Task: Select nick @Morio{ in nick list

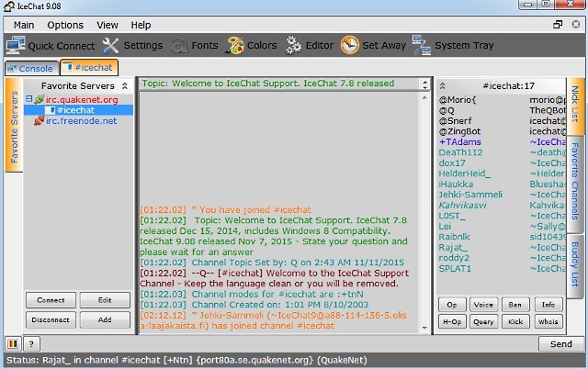Action: point(458,100)
